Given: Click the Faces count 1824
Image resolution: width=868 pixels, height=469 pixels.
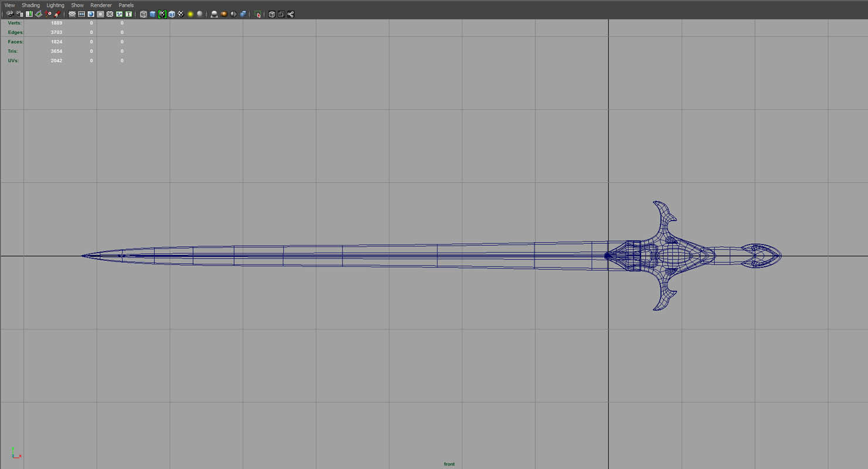Looking at the screenshot, I should point(56,42).
